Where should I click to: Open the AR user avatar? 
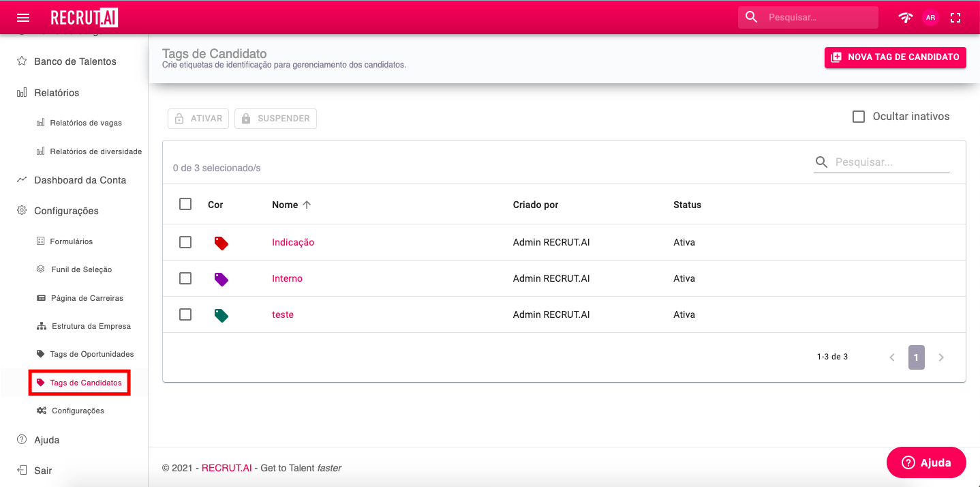[x=930, y=18]
